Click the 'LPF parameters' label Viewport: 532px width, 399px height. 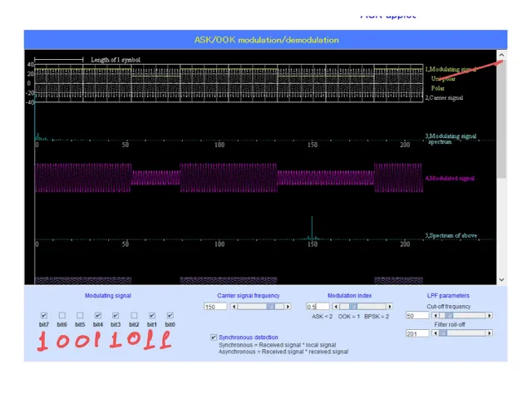coord(448,296)
